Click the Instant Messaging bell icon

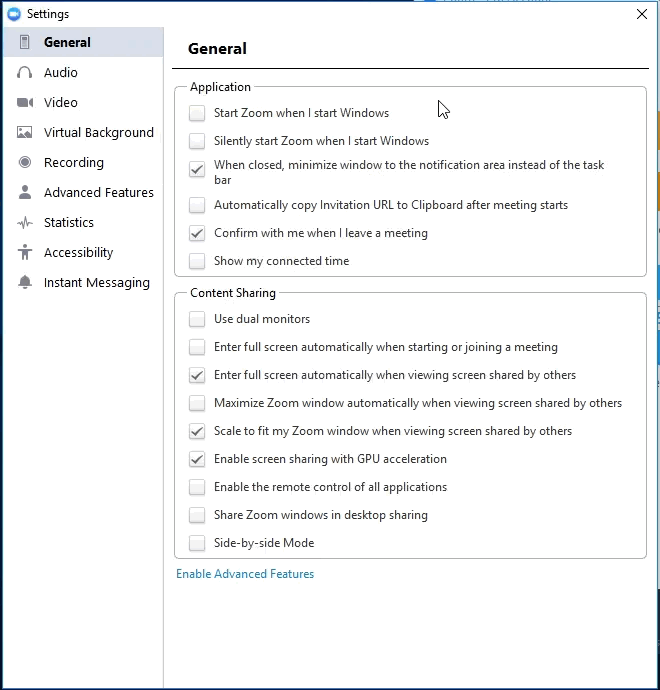pyautogui.click(x=25, y=282)
